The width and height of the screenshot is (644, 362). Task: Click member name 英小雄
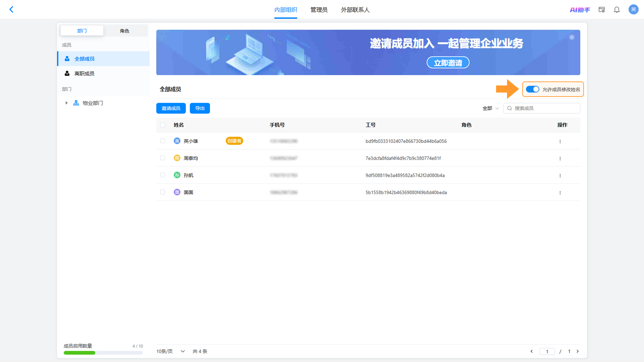[191, 141]
